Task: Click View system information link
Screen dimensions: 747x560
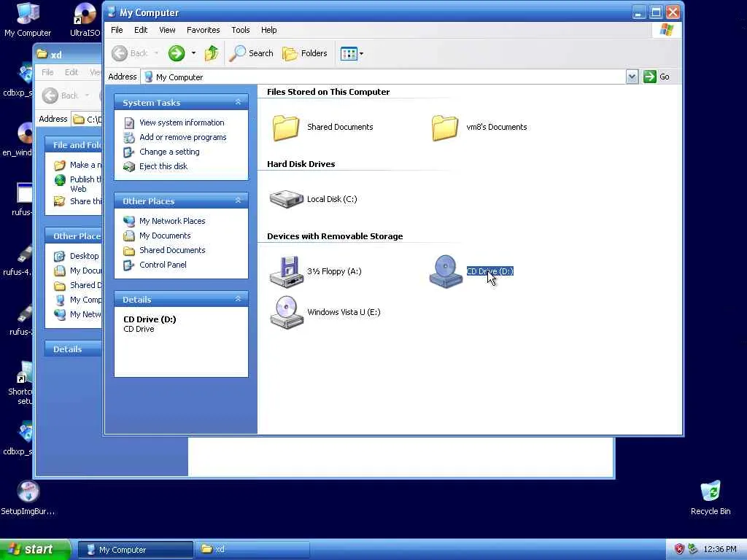Action: (182, 122)
